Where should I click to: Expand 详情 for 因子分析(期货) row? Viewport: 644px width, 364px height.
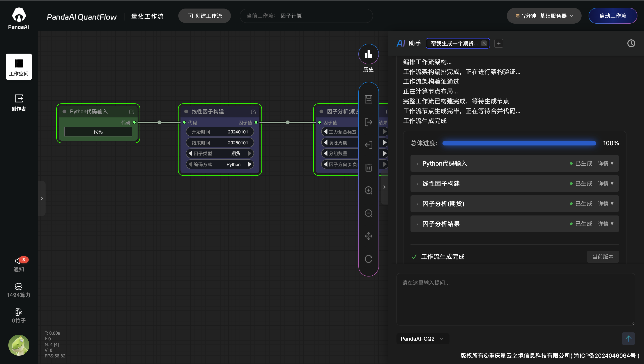[606, 203]
